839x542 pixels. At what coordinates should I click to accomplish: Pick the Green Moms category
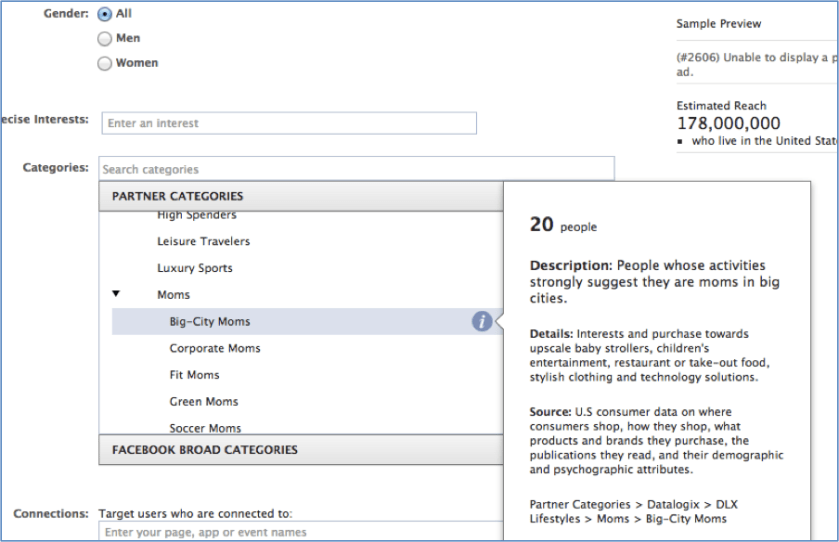click(x=204, y=402)
